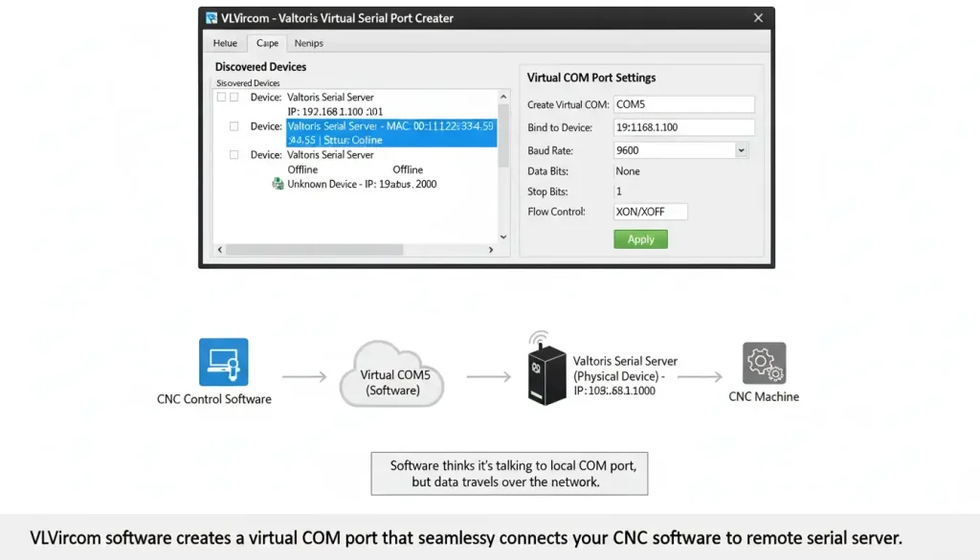Click the Valtoris Serial Server device icon
The width and height of the screenshot is (980, 560).
[x=546, y=370]
